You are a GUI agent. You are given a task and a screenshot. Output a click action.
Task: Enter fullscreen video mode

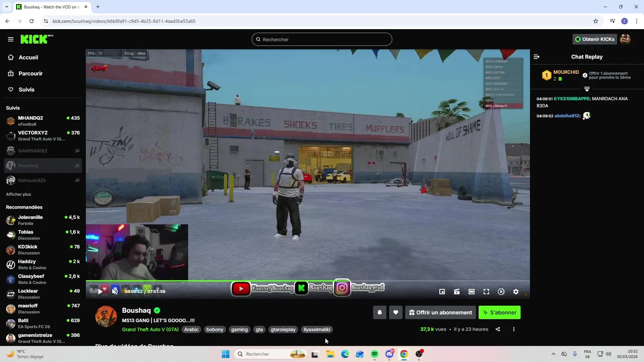pos(486,292)
